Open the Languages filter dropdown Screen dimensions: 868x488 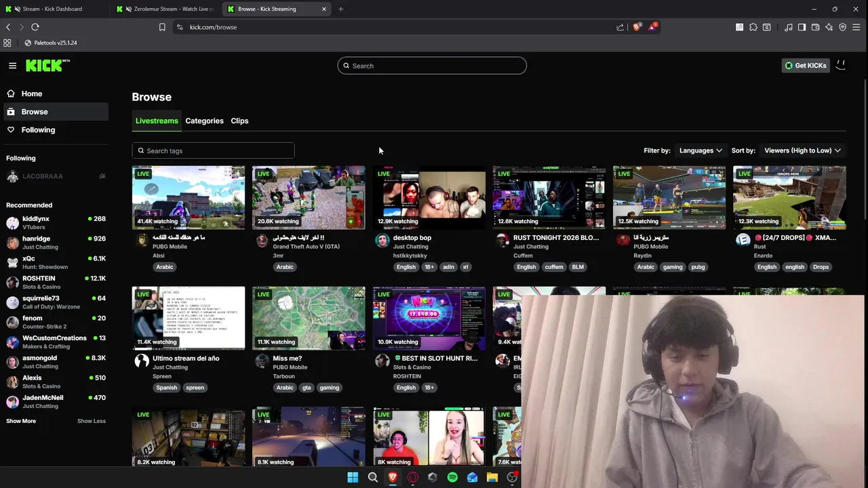[x=701, y=150]
